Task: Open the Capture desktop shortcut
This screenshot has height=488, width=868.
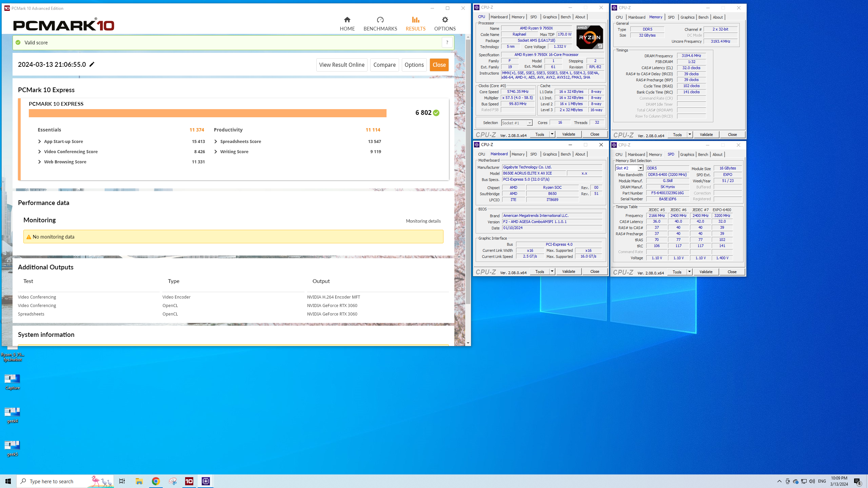Action: click(13, 382)
